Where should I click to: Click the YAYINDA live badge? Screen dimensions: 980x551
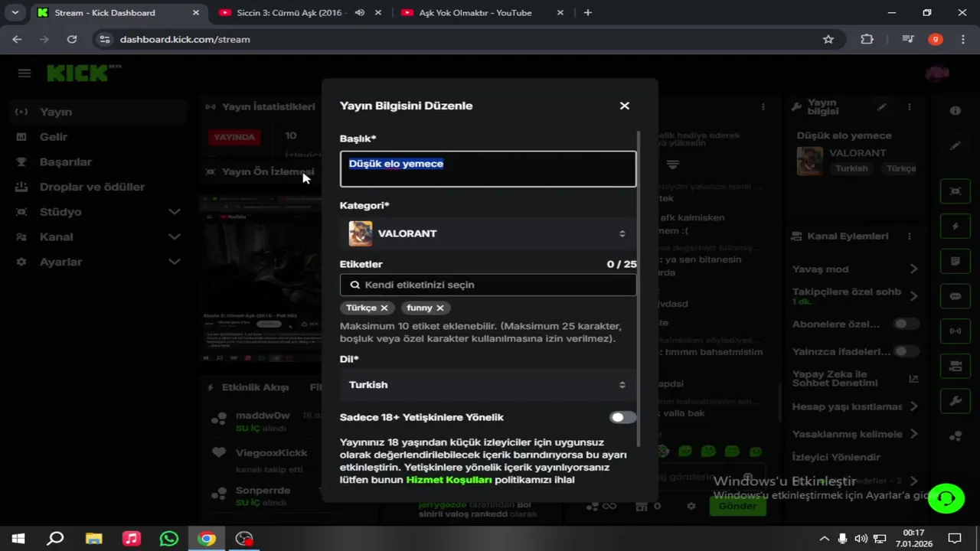[x=234, y=137]
